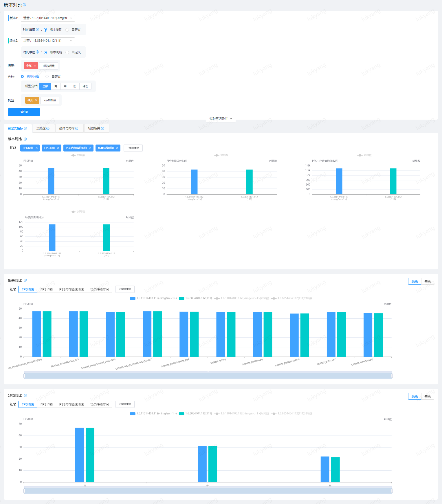Click info icon next to 分档对比 heading
Screen dimensions: 442x504
click(x=25, y=395)
